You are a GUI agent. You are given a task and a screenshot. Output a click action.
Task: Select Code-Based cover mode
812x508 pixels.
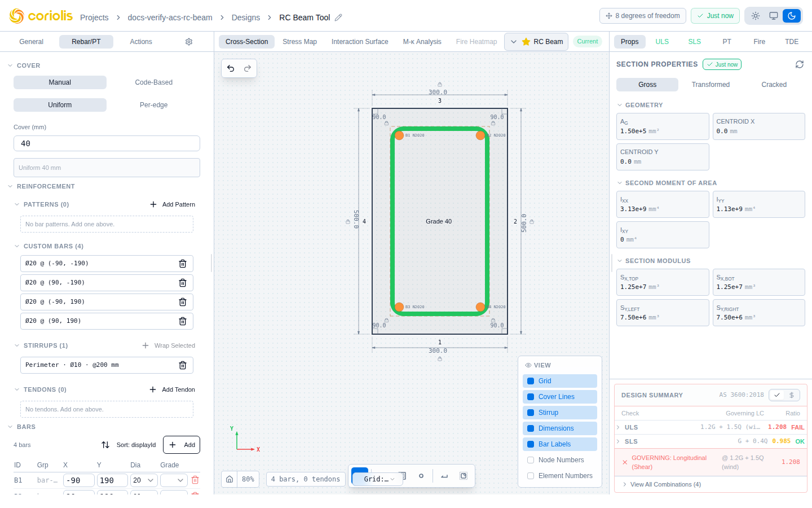click(x=153, y=82)
